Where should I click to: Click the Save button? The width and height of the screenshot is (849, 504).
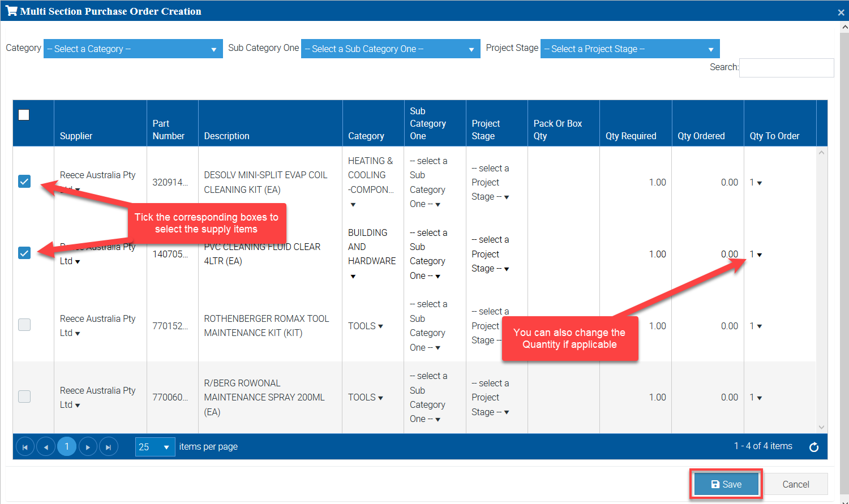tap(726, 484)
